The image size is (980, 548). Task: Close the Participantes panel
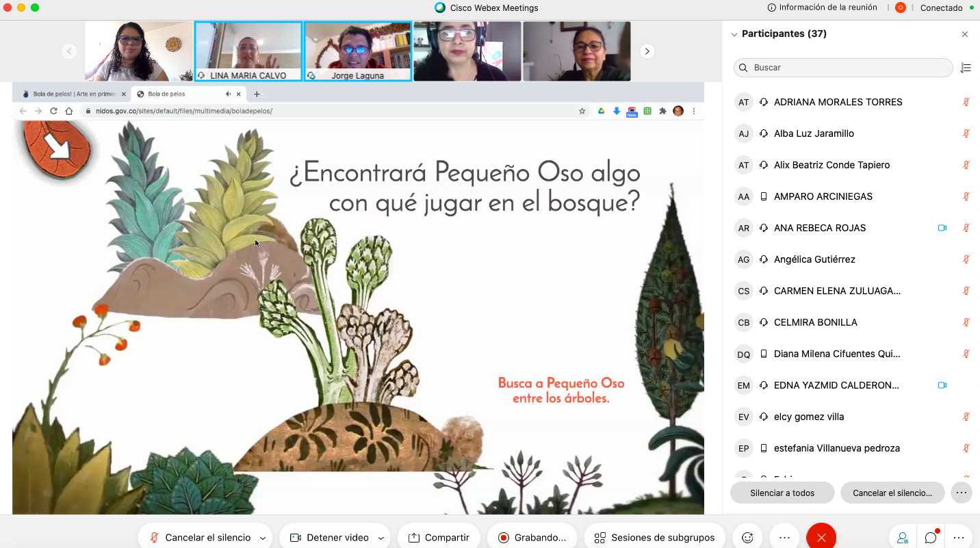[965, 34]
